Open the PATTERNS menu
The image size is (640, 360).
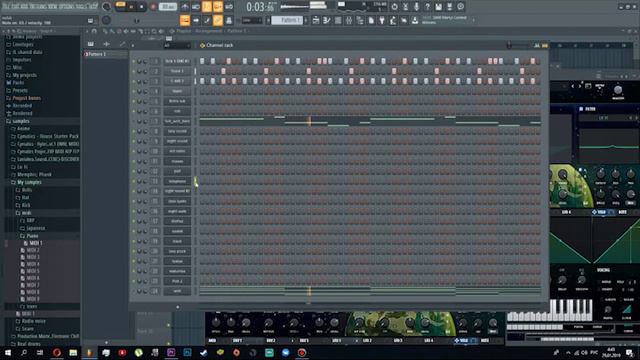pyautogui.click(x=38, y=6)
